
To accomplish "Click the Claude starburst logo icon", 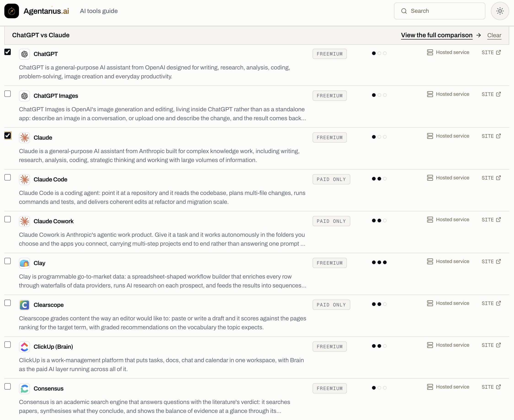I will pyautogui.click(x=24, y=138).
